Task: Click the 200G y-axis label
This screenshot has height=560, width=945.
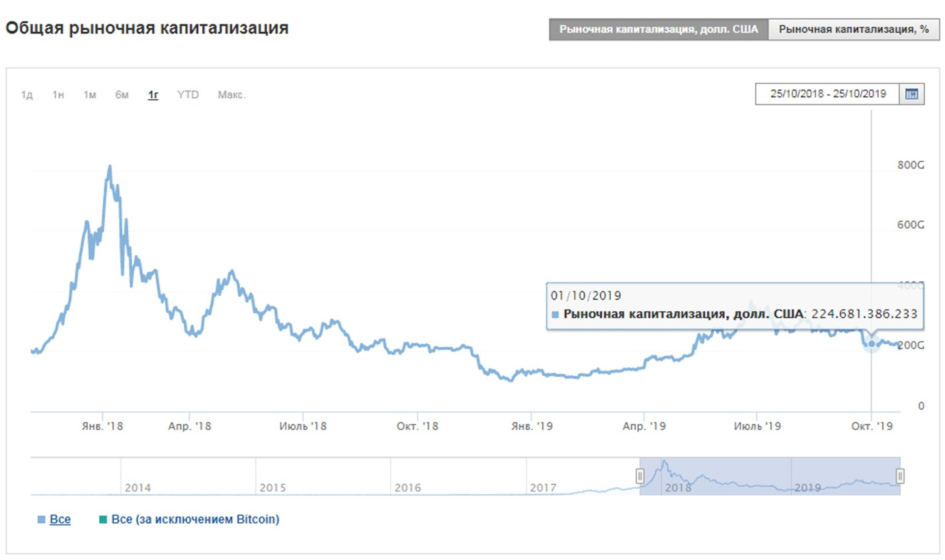Action: coord(912,345)
